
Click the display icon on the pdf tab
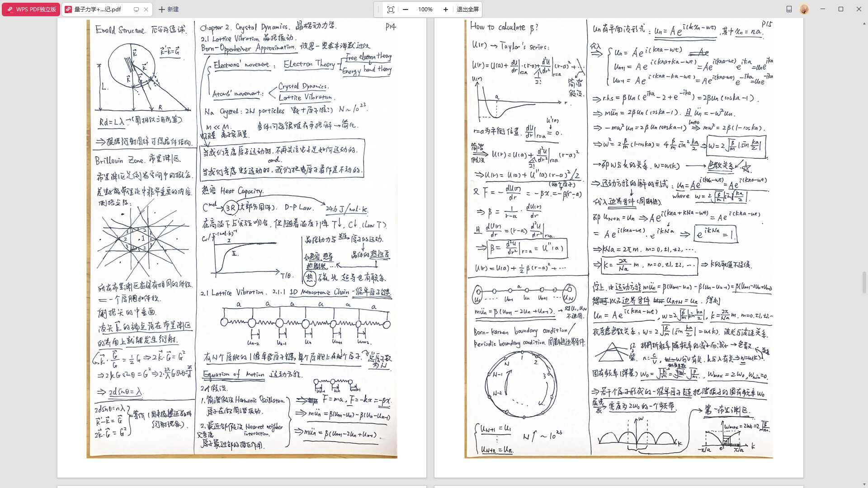pyautogui.click(x=136, y=9)
